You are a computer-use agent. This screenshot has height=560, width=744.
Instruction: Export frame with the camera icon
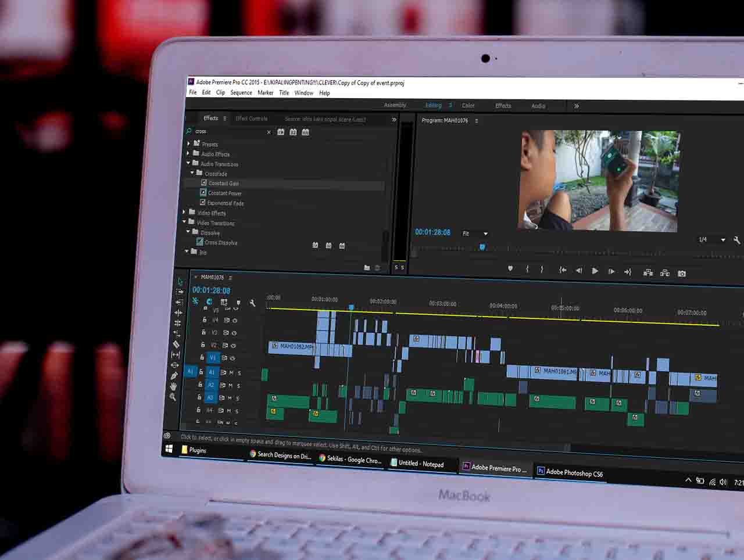[682, 273]
